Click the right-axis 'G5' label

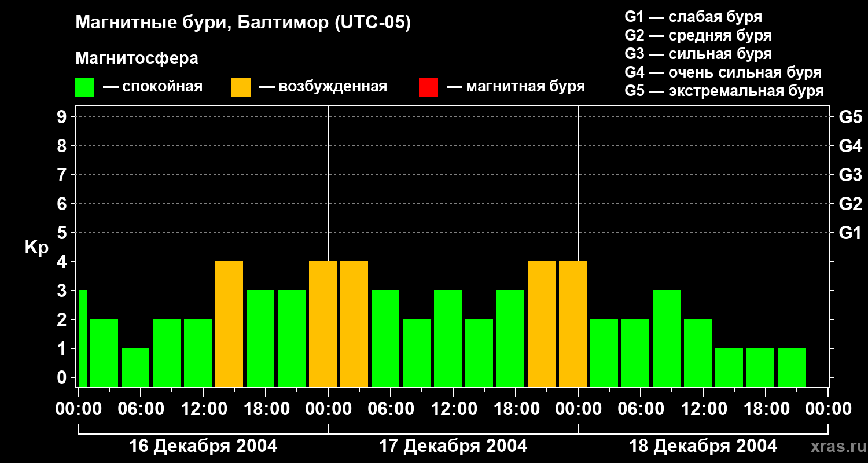tap(850, 117)
